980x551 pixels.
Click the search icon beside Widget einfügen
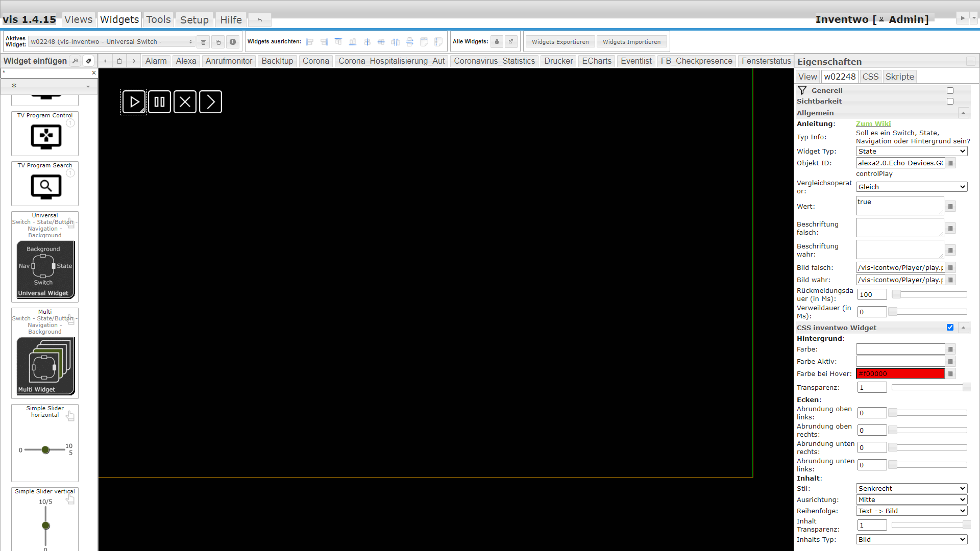coord(75,61)
